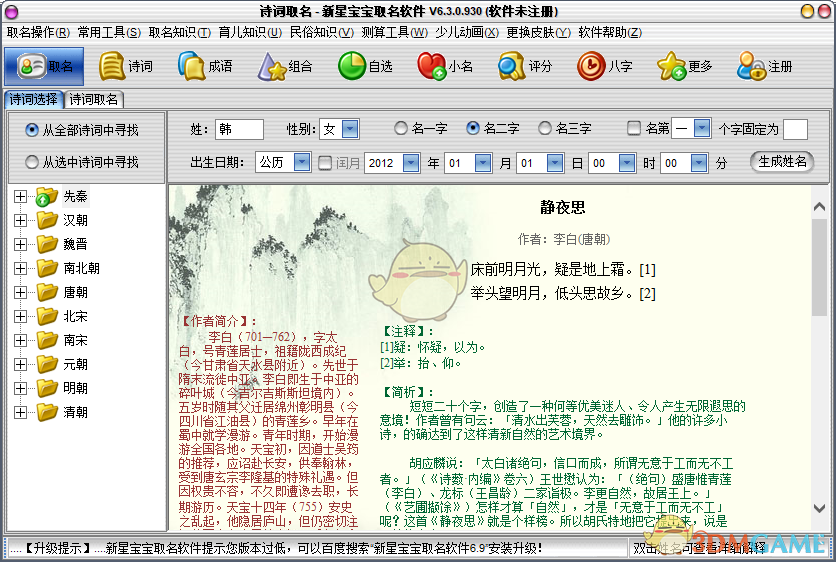This screenshot has height=562, width=836.
Task: Tick the 闰月 checkbox
Action: point(325,163)
